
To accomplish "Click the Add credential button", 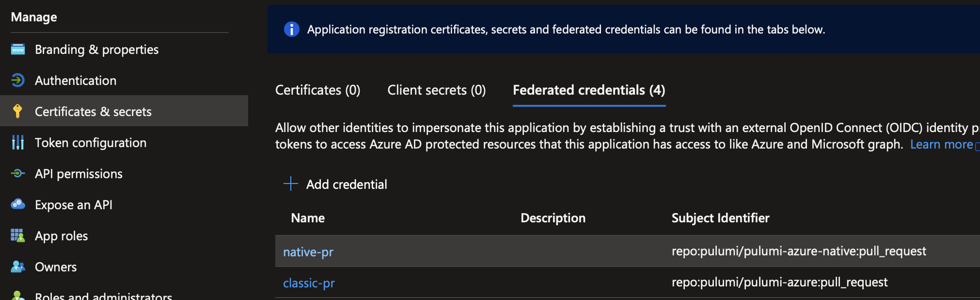I will tap(335, 184).
